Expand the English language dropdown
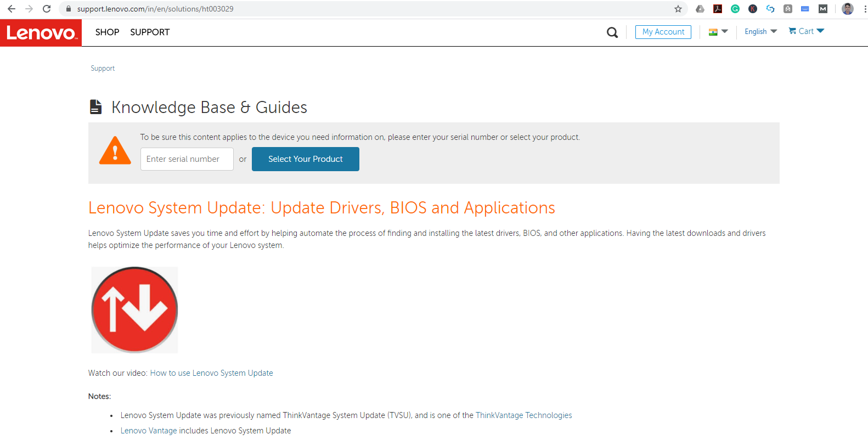The image size is (868, 440). pyautogui.click(x=760, y=32)
